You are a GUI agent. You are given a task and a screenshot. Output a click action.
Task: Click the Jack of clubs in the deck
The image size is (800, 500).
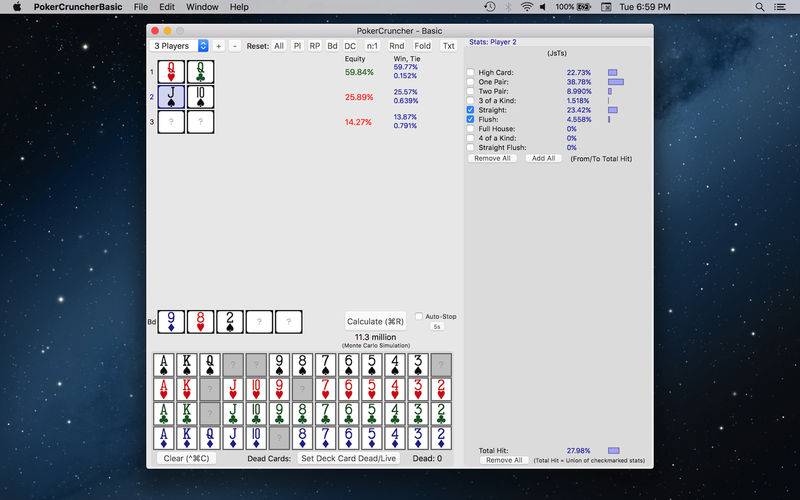(x=233, y=413)
